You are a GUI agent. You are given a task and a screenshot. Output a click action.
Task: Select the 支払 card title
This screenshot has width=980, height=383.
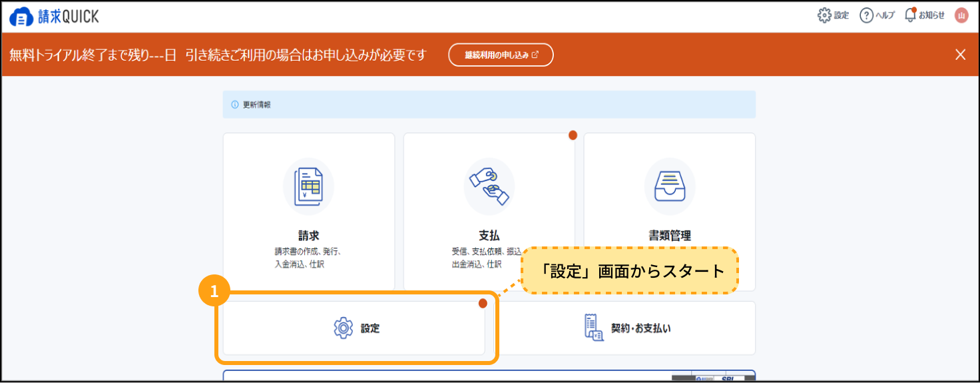click(x=489, y=236)
